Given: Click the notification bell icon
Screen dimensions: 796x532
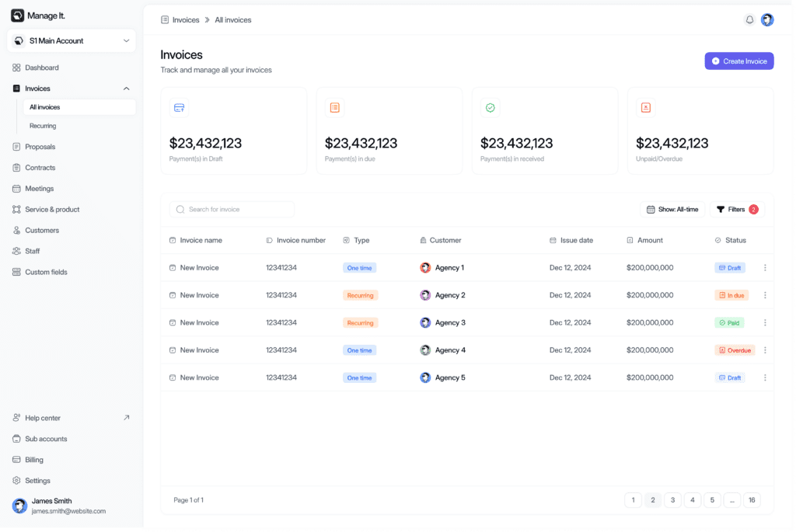Looking at the screenshot, I should click(x=749, y=20).
